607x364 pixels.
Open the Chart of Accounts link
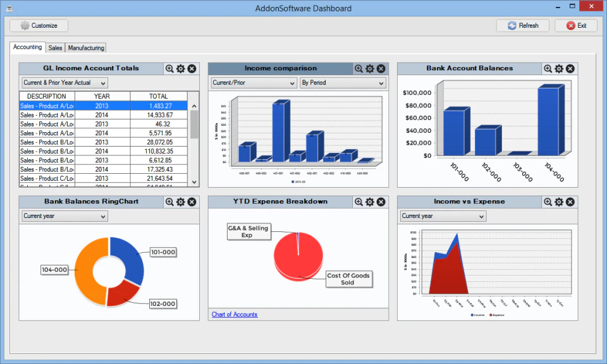pos(234,315)
